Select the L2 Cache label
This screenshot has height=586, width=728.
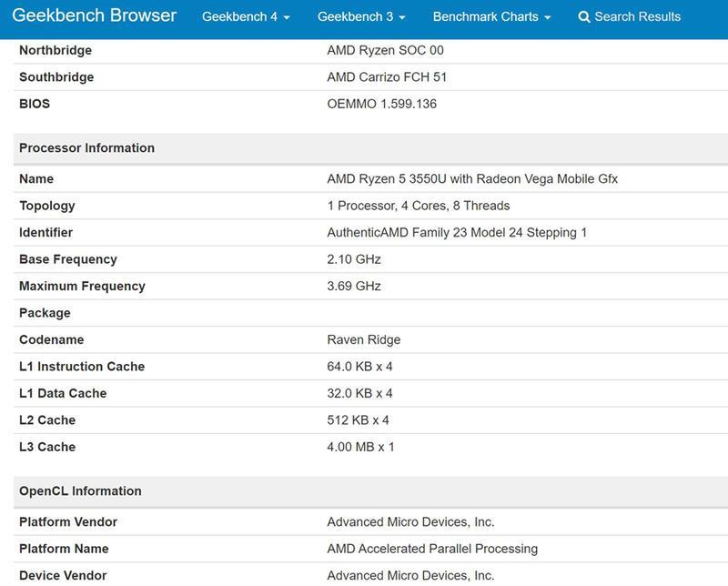tap(47, 419)
